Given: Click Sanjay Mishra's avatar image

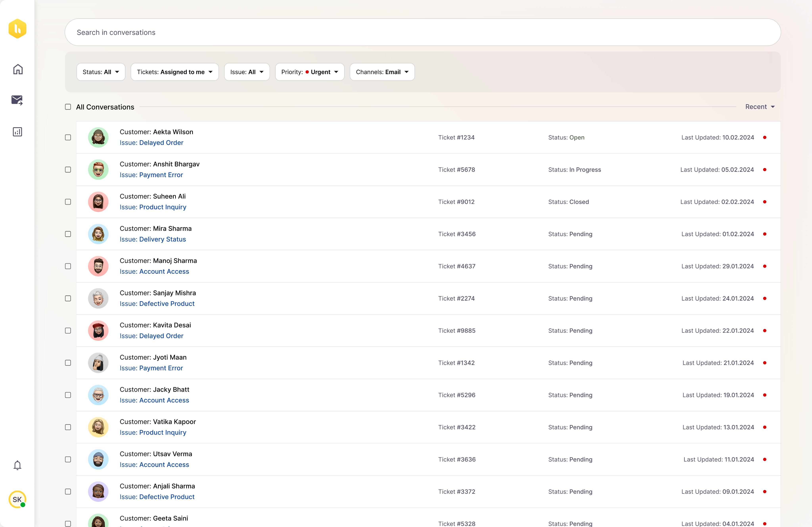Looking at the screenshot, I should point(98,298).
